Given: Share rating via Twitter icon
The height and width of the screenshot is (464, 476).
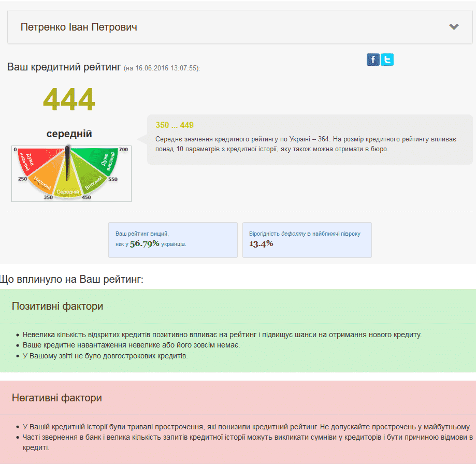Looking at the screenshot, I should click(x=387, y=60).
